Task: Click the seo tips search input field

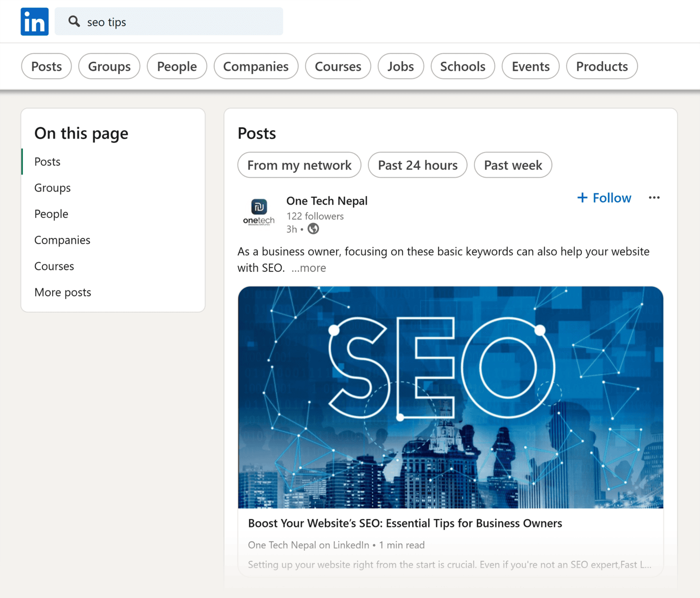Action: coord(169,21)
